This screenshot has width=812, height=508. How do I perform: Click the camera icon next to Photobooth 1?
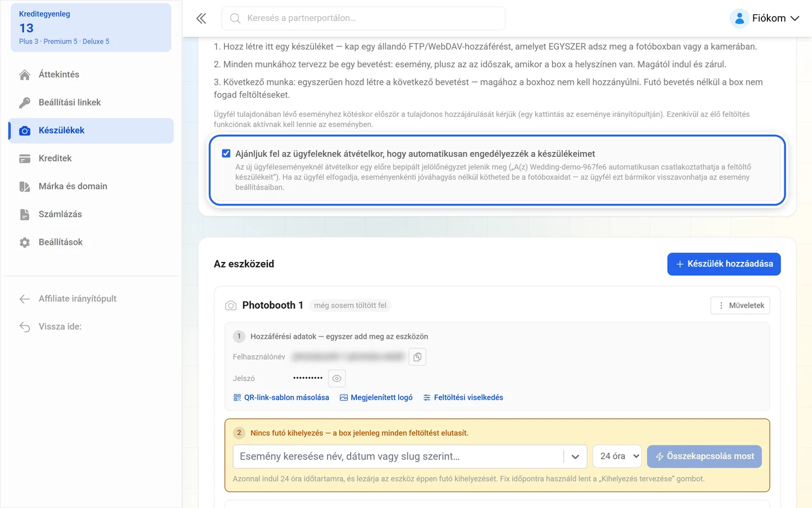231,305
